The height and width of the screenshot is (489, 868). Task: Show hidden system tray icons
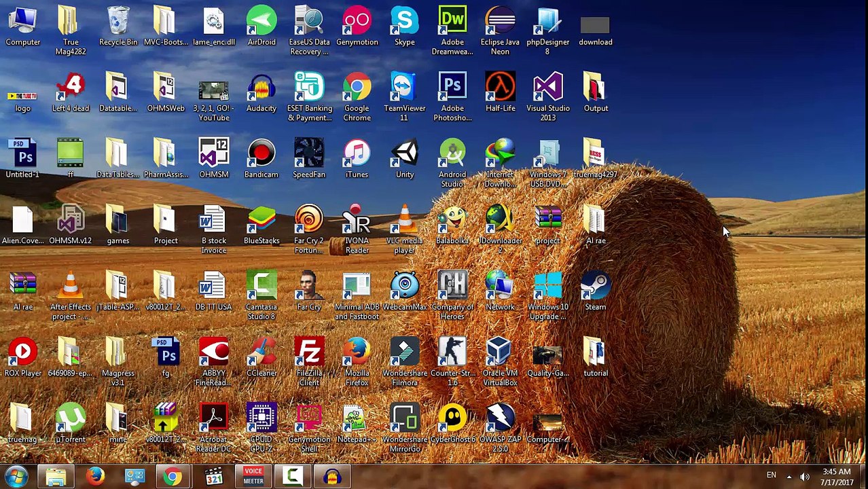789,477
